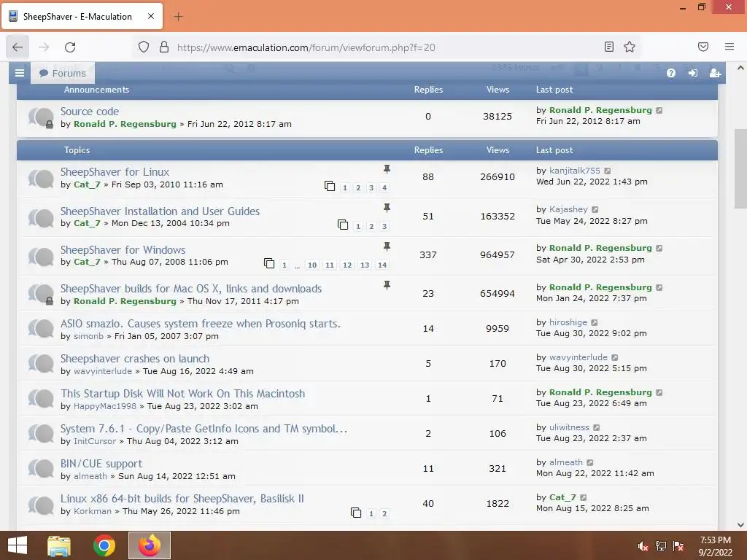The image size is (747, 560).
Task: Go to page 2 of Linux x86 64-bit builds
Action: pyautogui.click(x=384, y=513)
